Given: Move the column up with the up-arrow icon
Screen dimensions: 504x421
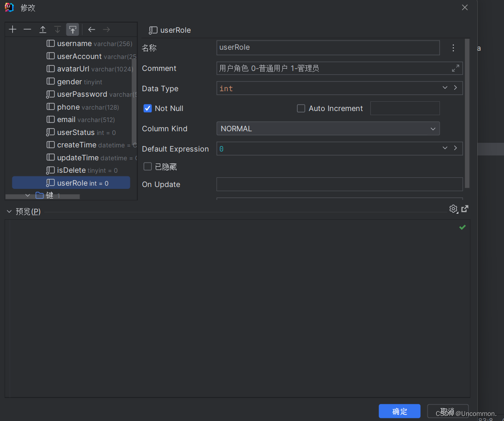Looking at the screenshot, I should click(x=42, y=29).
